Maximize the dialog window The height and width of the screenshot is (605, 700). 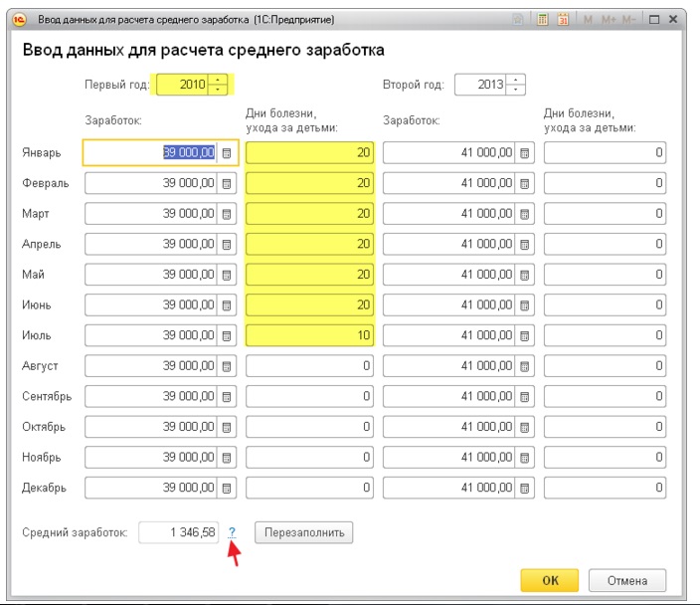(x=654, y=20)
